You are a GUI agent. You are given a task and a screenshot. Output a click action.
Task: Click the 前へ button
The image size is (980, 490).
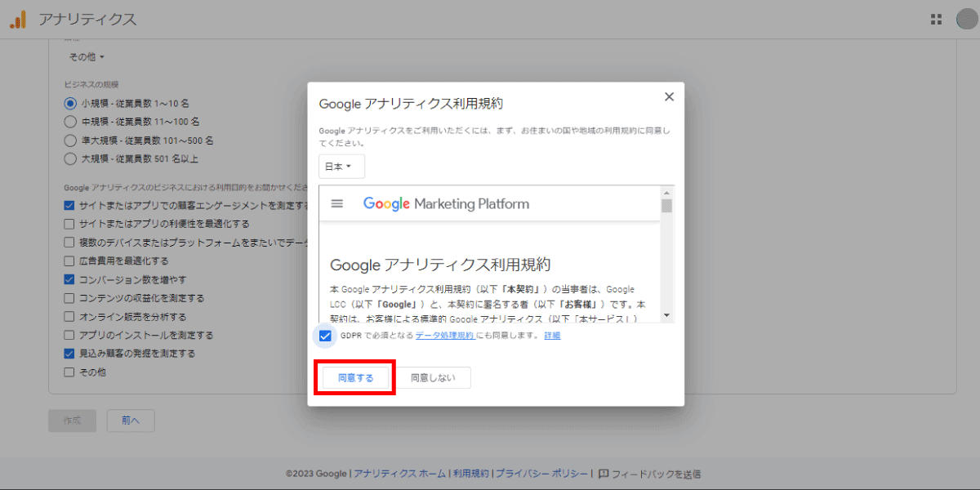[x=131, y=421]
